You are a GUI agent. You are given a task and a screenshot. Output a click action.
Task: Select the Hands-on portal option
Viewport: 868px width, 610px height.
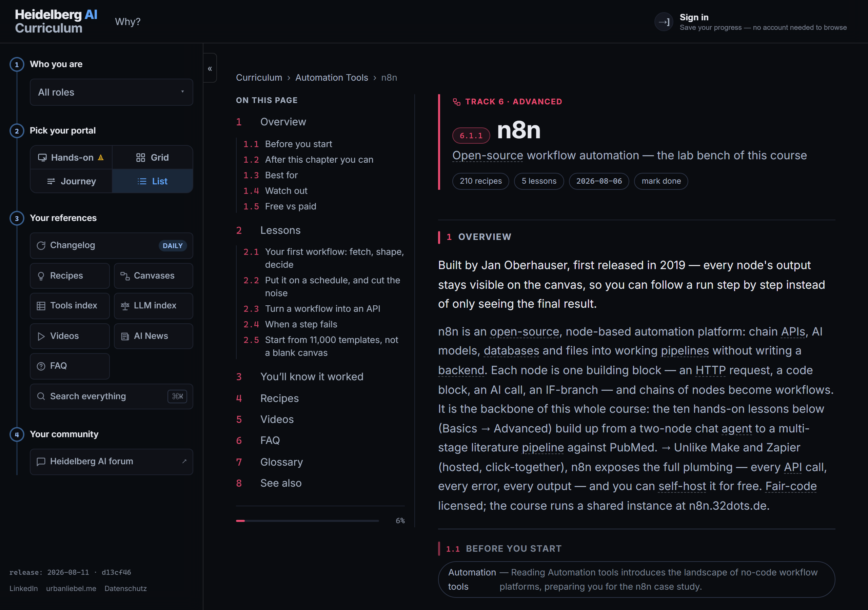(71, 157)
